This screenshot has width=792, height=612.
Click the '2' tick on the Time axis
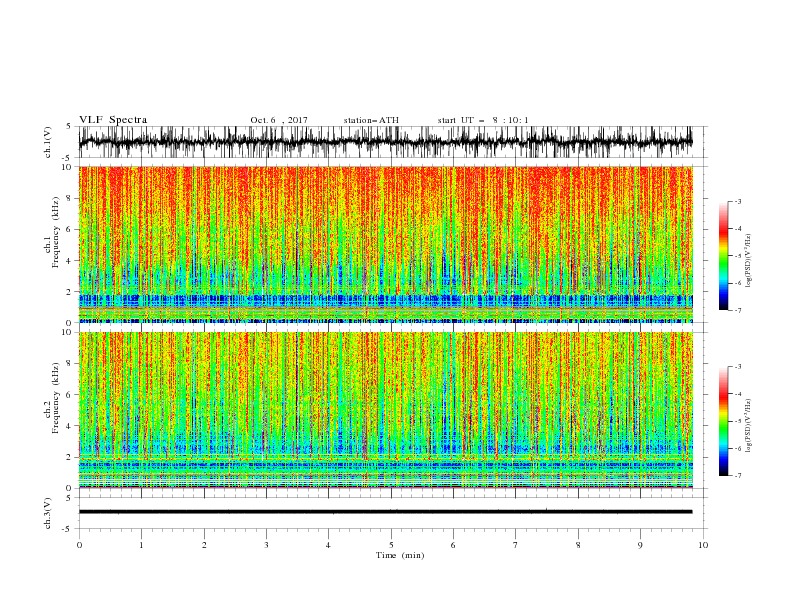(x=204, y=545)
